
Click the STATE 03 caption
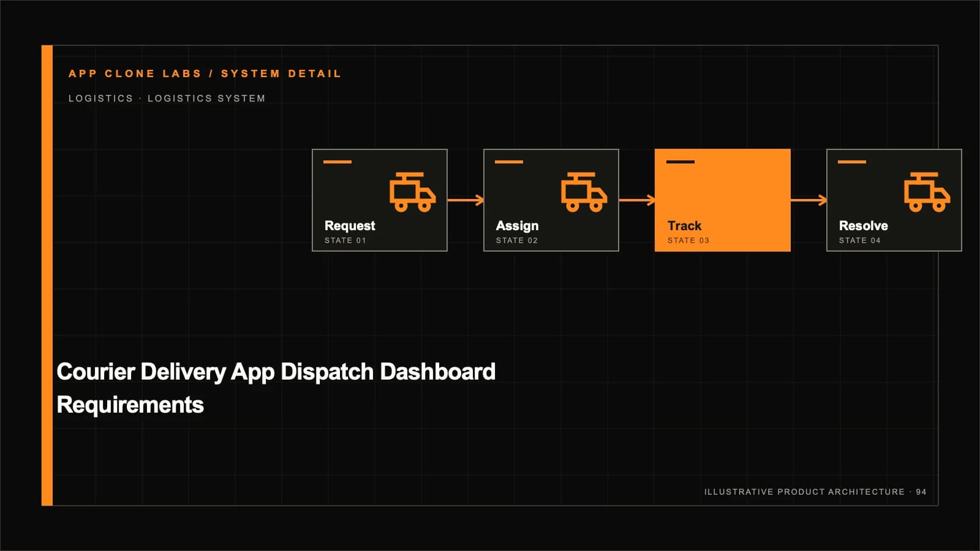[688, 241]
